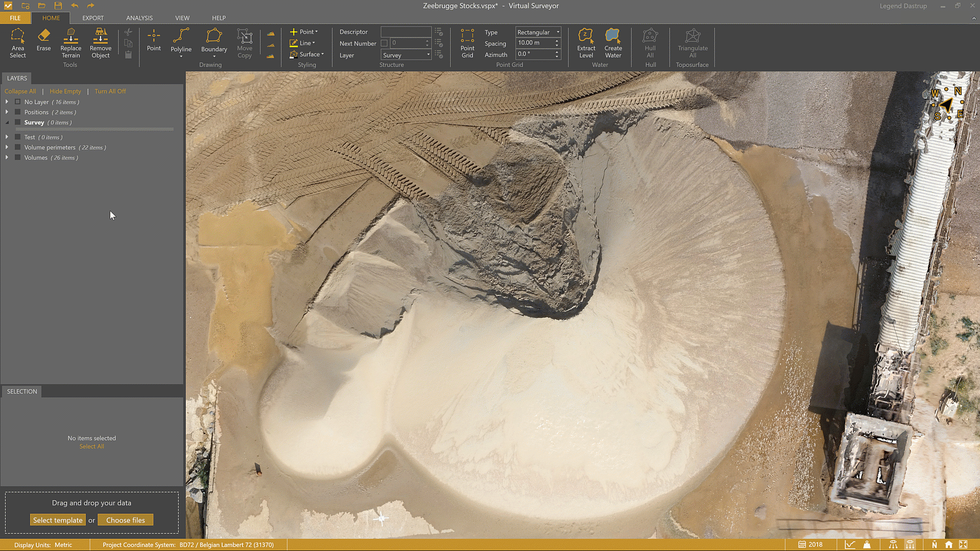Click the Extract Level water tool

(x=586, y=43)
